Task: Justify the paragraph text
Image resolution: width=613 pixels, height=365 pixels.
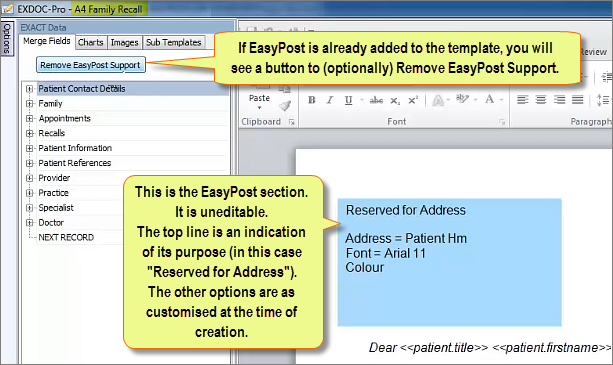Action: coord(577,100)
